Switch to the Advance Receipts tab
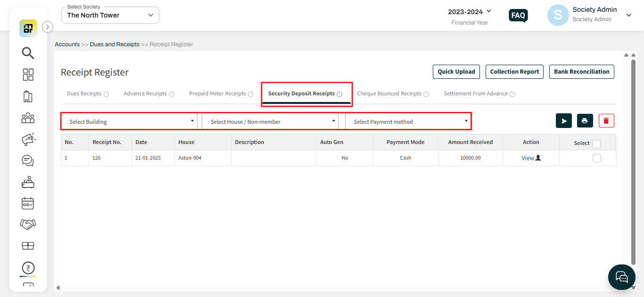The width and height of the screenshot is (644, 297). (x=145, y=93)
